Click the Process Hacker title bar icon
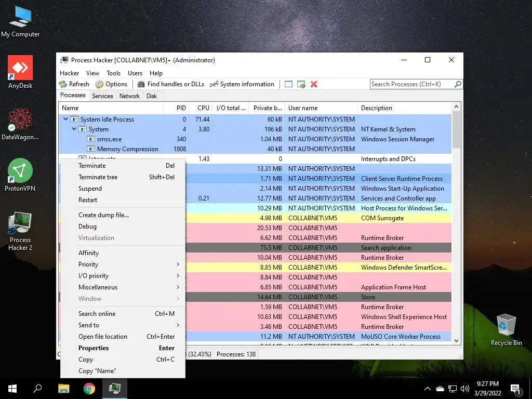Viewport: 532px width, 399px height. pyautogui.click(x=64, y=60)
